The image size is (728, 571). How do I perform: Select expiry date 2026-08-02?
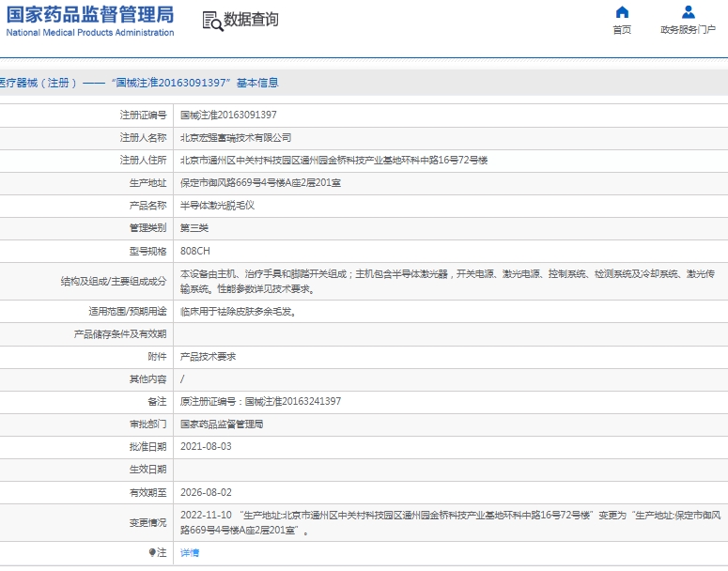(x=206, y=492)
